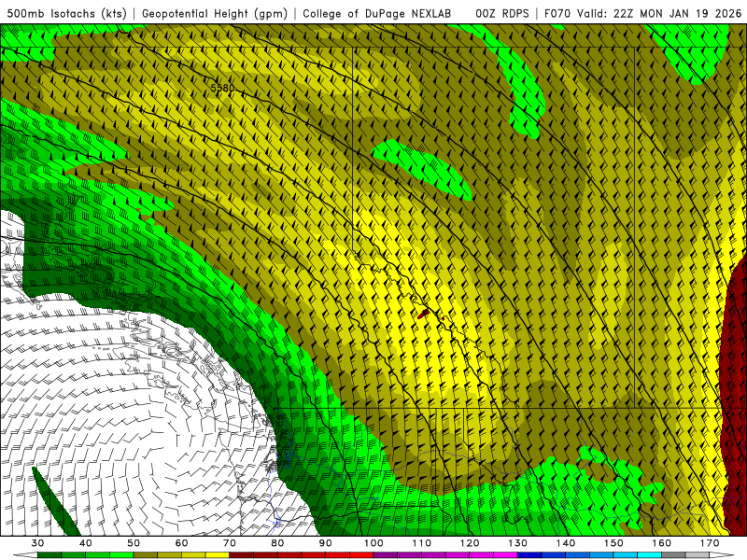This screenshot has width=747, height=560.
Task: Click the legend value 160
Action: coord(662,543)
